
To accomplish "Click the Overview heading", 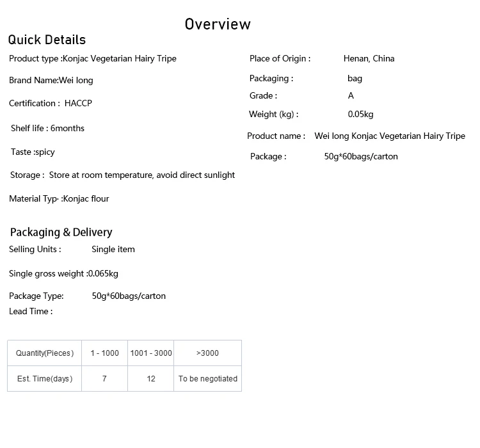I will tap(218, 24).
